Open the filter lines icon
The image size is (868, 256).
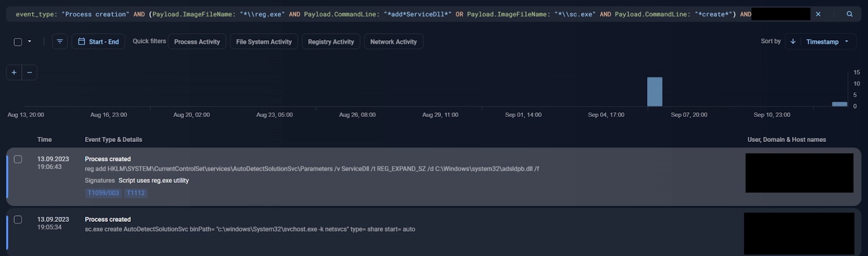coord(60,41)
